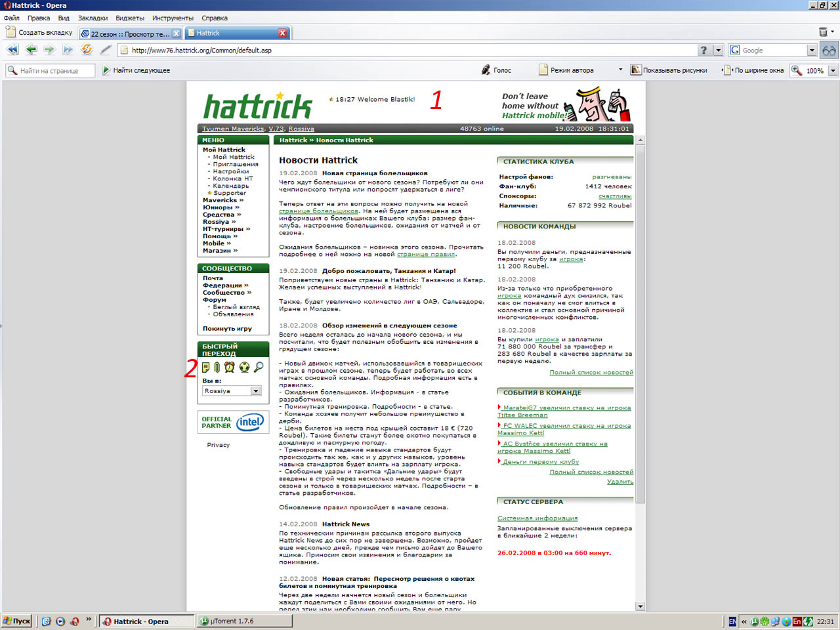The image size is (840, 630).
Task: Open the Hattrick mobile banner
Action: click(566, 105)
